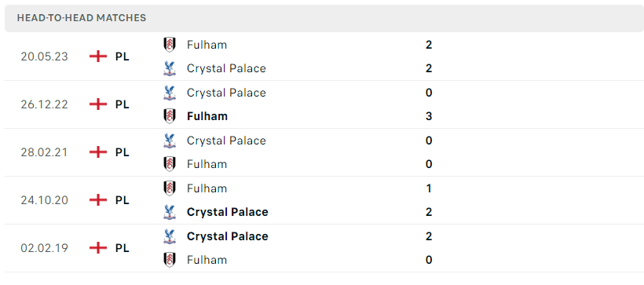Screen dimensions: 644x285
Task: Click Fulham crest in 02.02.19 match
Action: 169,260
